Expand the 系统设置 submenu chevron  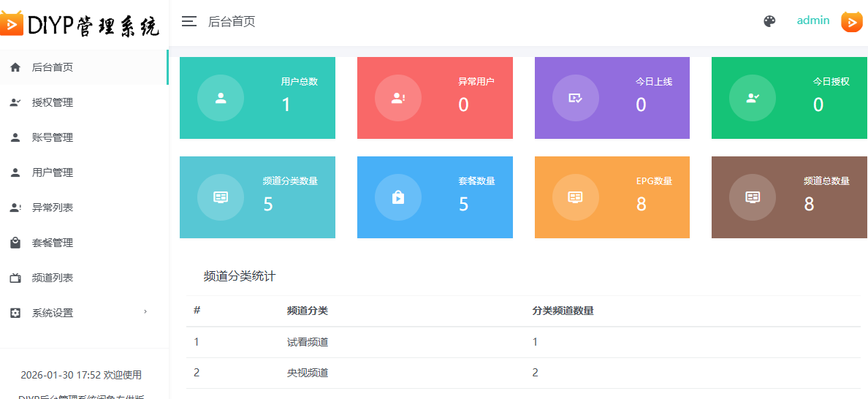[145, 312]
